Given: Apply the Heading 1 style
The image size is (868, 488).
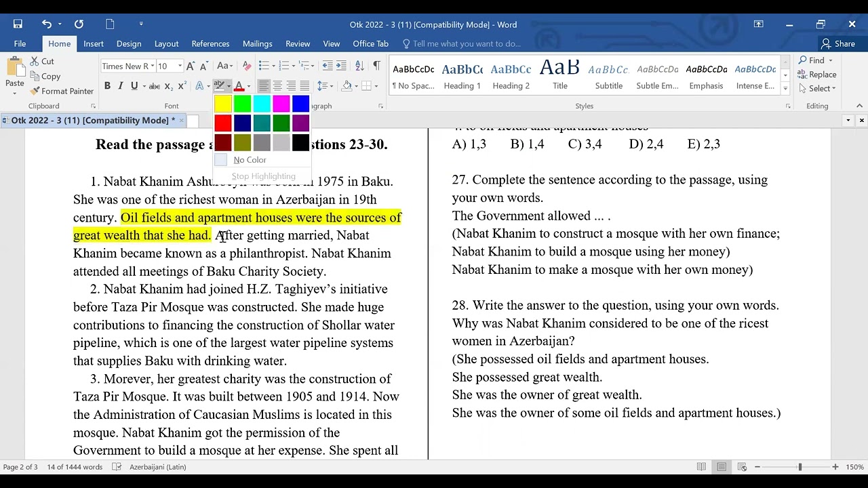Looking at the screenshot, I should (462, 75).
